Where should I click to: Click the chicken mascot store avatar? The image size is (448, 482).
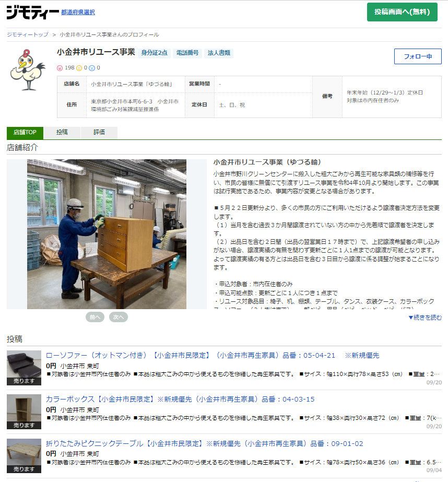click(x=27, y=68)
